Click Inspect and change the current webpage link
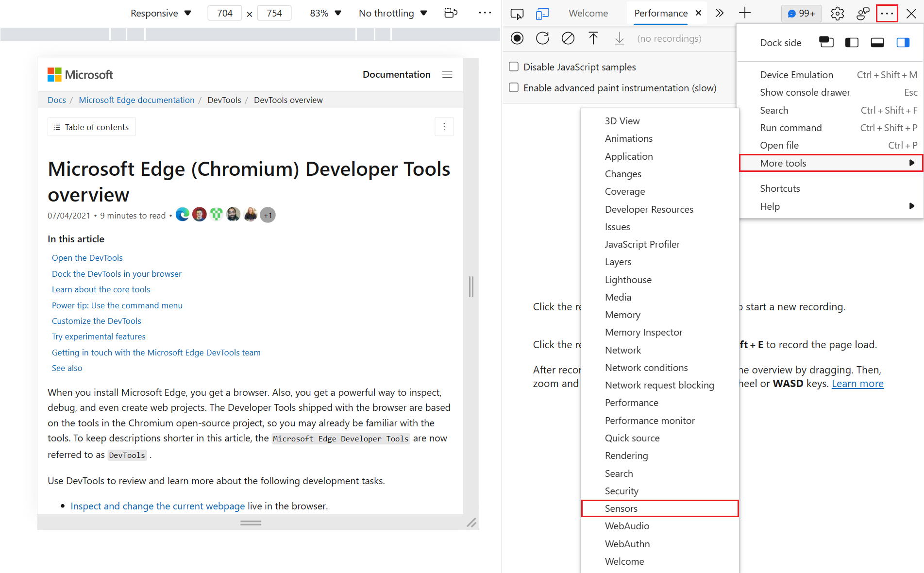 [x=158, y=506]
